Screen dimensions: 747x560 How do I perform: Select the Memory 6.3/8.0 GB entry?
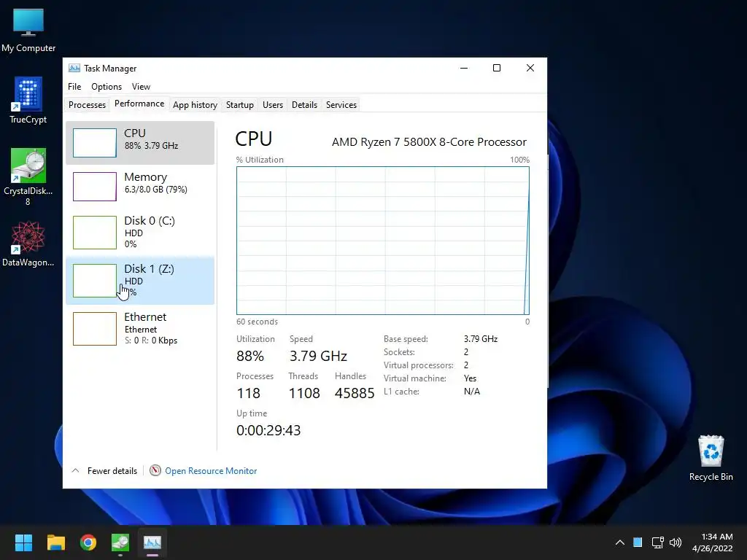click(140, 186)
